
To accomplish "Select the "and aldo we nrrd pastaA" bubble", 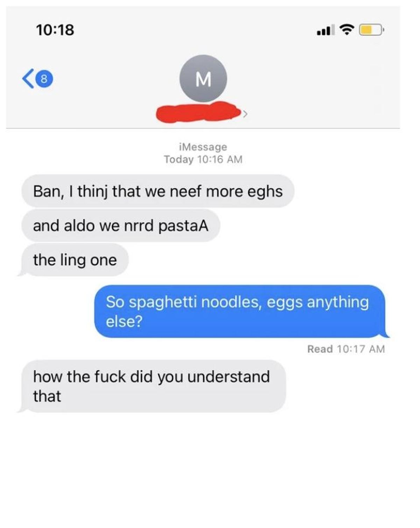I will (121, 225).
